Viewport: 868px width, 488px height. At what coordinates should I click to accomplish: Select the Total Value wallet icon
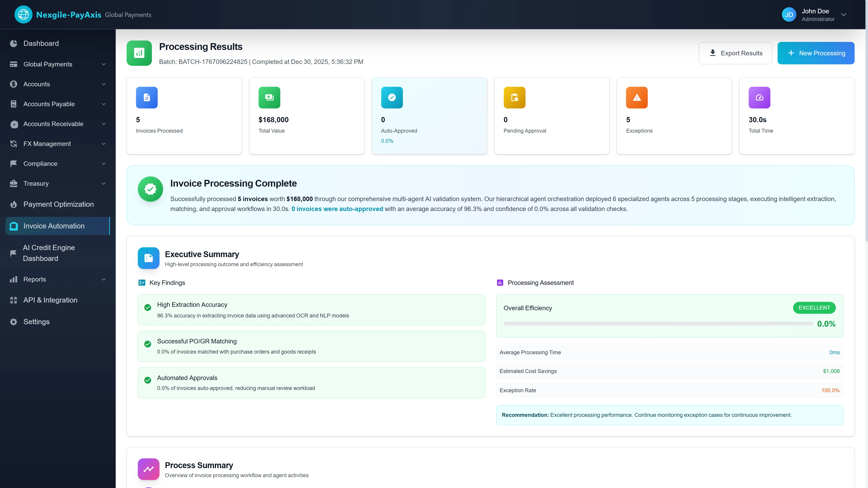269,98
